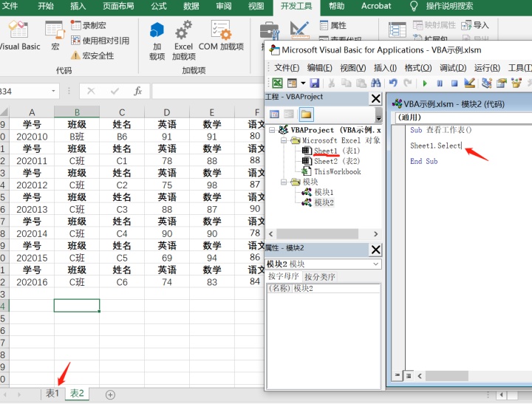Screen dimensions: 532x404
Task: Collapse the VBAProject root node
Action: click(272, 130)
